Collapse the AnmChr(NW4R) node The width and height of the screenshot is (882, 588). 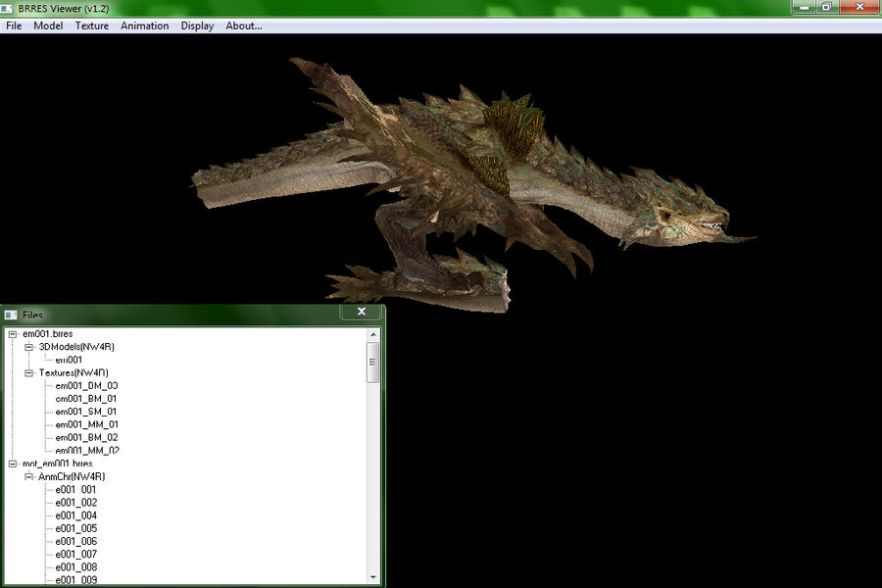[28, 477]
